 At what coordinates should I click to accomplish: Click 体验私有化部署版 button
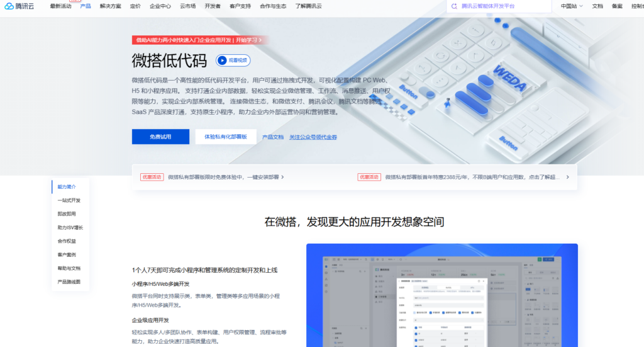coord(225,137)
